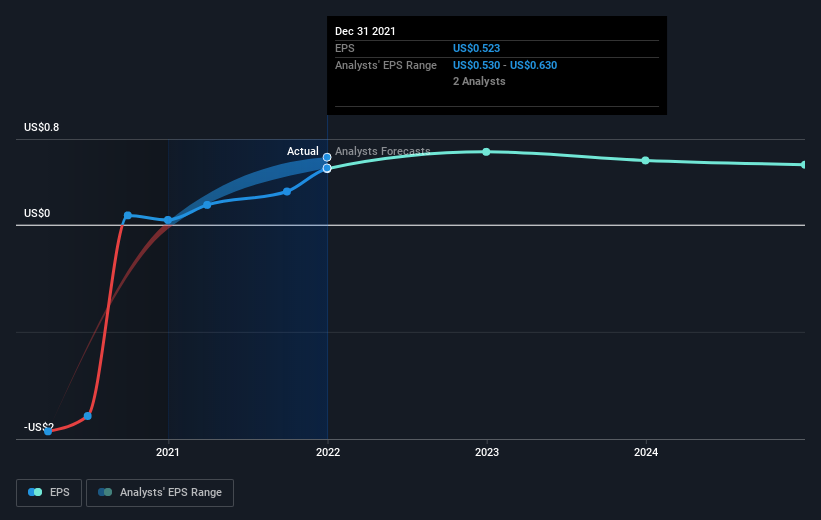Click the EPS color swatch in legend

[x=35, y=492]
